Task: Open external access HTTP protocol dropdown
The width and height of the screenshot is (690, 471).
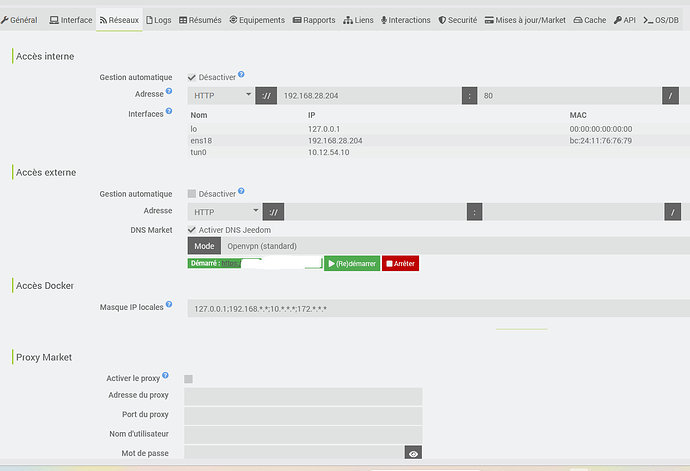Action: coord(224,212)
